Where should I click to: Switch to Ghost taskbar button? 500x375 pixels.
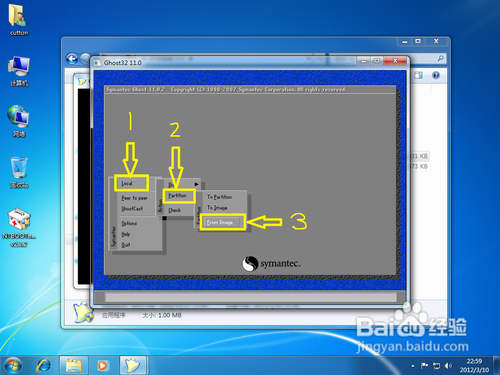pos(133,366)
